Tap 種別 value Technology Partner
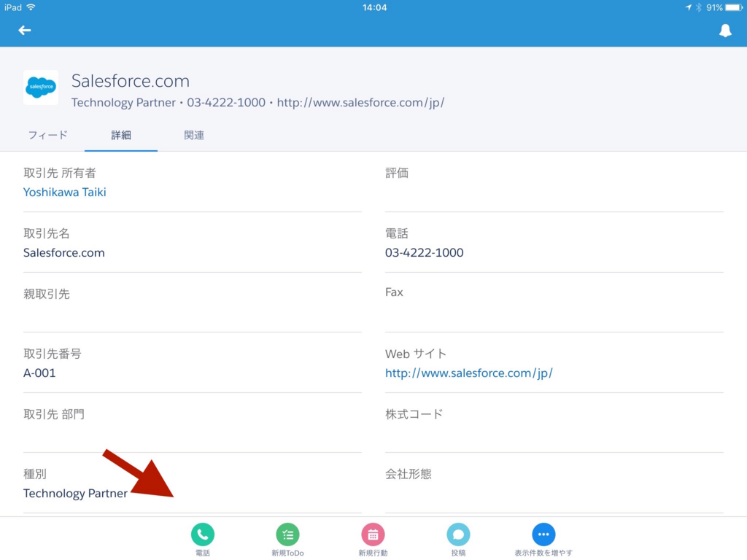 (x=75, y=494)
